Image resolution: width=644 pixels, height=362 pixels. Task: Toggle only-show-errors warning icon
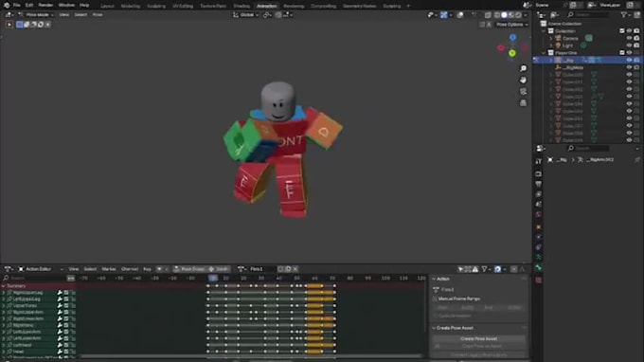tap(475, 269)
